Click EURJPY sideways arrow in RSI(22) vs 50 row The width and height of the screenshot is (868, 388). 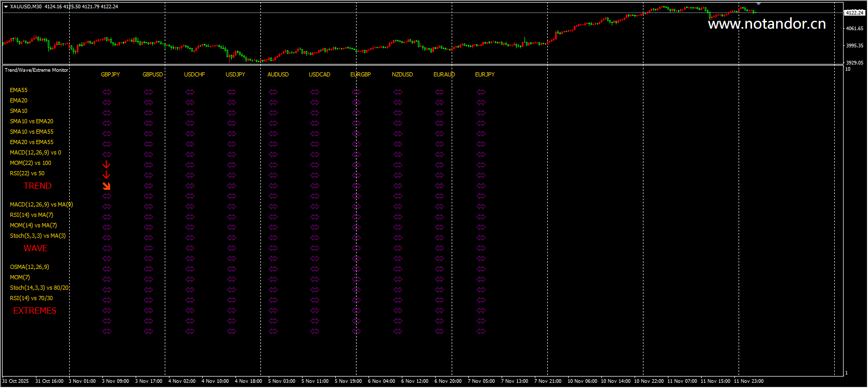pos(481,175)
